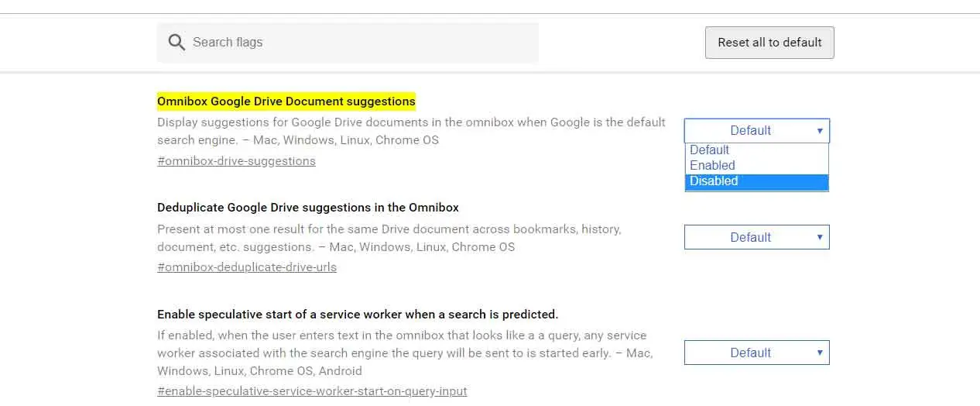Click the description starting 'Display suggestions for Google Drive'
Viewport: 980px width, 406px height.
click(411, 131)
